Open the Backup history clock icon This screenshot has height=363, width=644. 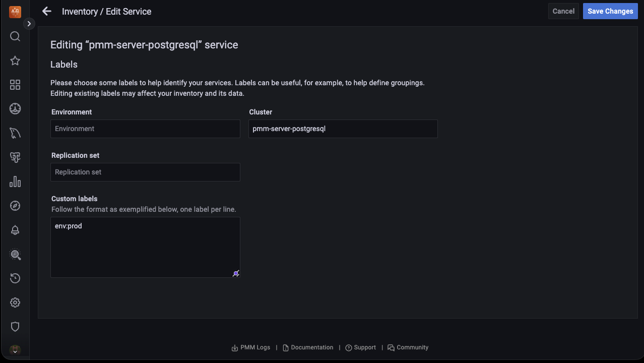(x=15, y=278)
